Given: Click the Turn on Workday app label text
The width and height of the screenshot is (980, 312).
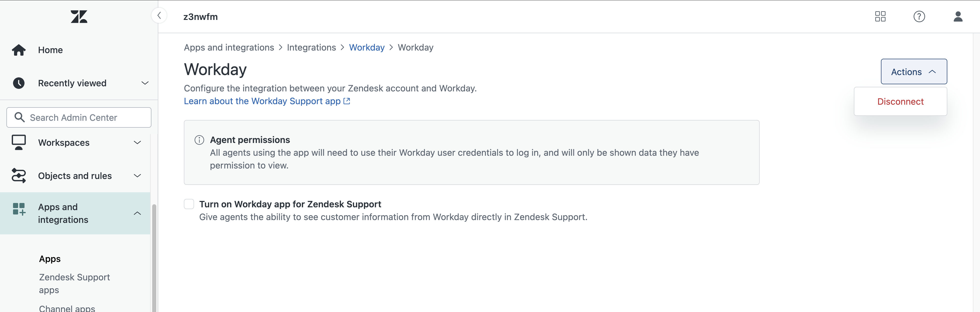Looking at the screenshot, I should pyautogui.click(x=290, y=204).
